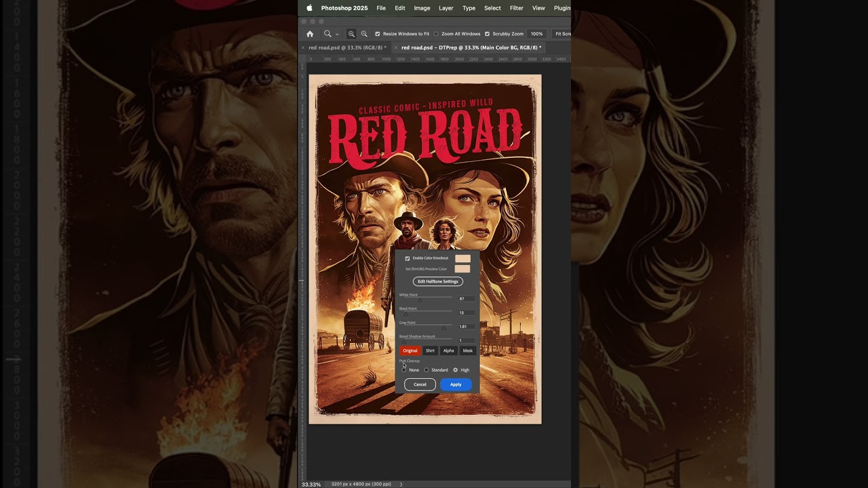Open the File menu
Image resolution: width=868 pixels, height=488 pixels.
(x=381, y=8)
